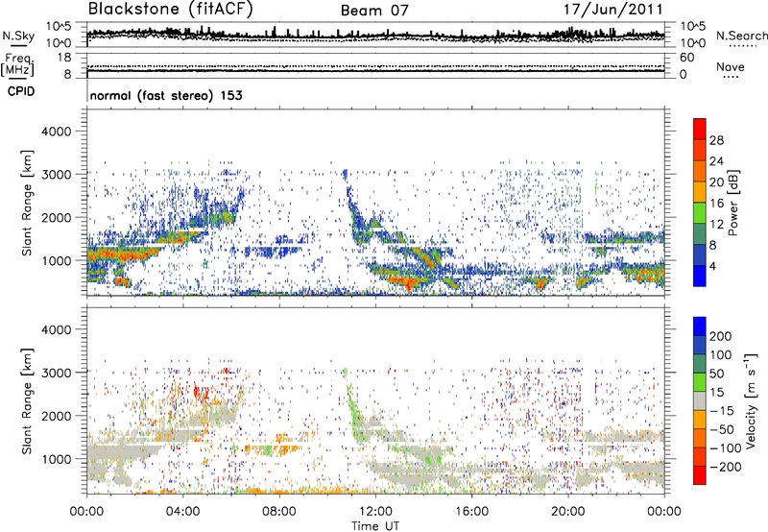Click the blue bottom of power colorbar
Viewport: 768px width, 532px height.
coord(700,276)
